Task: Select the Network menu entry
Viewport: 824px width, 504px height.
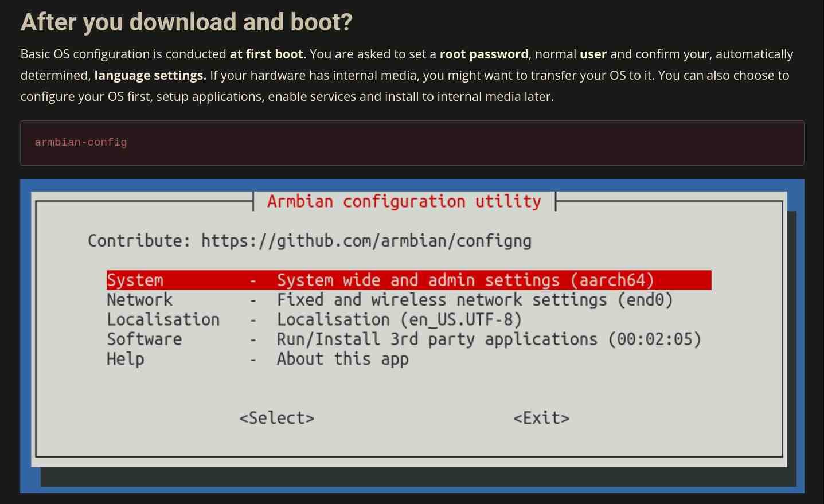Action: point(389,300)
